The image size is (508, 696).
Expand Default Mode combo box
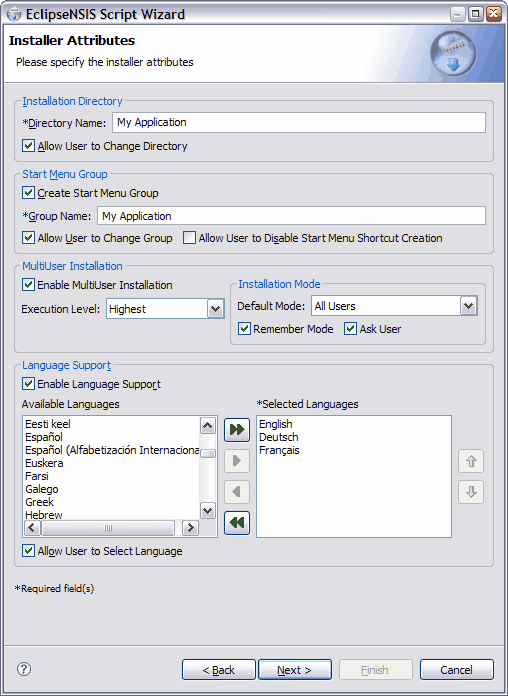click(x=468, y=306)
